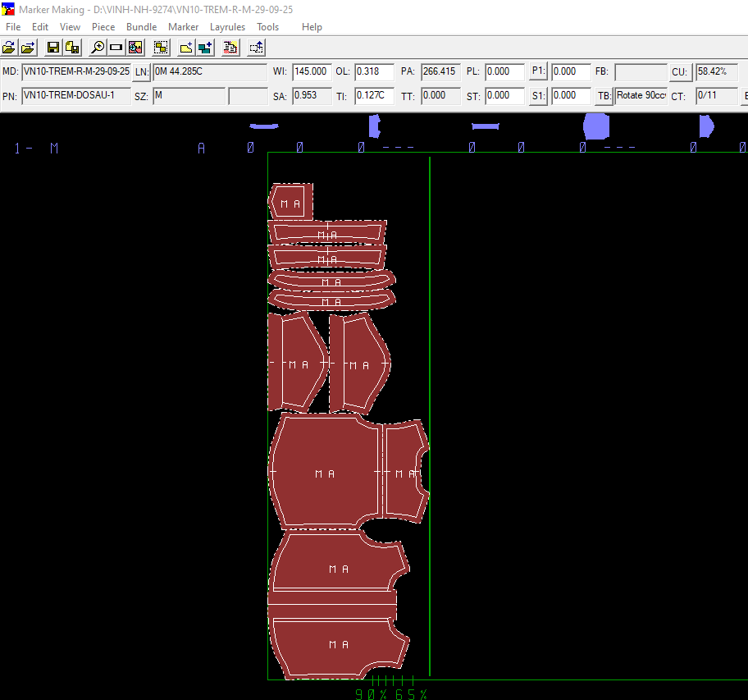Toggle the LN length units button

coord(142,72)
